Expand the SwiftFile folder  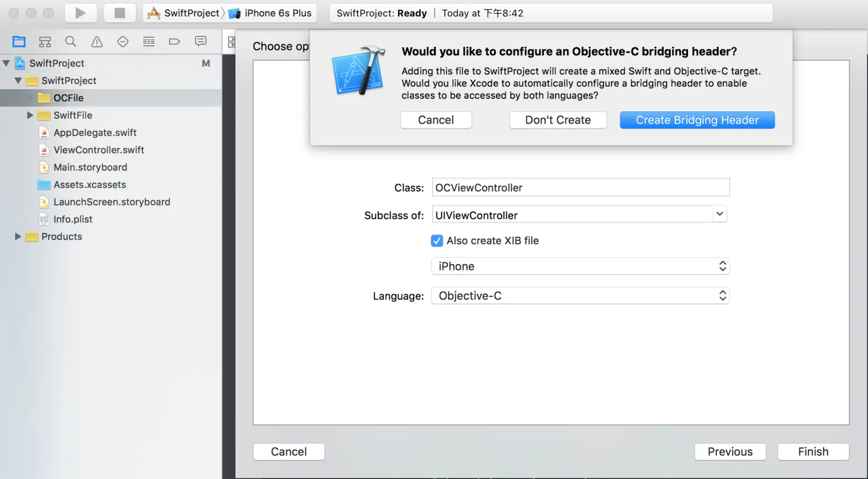click(30, 115)
